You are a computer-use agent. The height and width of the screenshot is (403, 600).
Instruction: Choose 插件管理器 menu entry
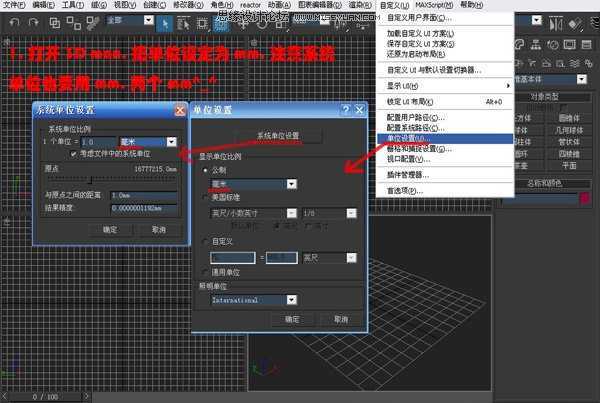445,175
